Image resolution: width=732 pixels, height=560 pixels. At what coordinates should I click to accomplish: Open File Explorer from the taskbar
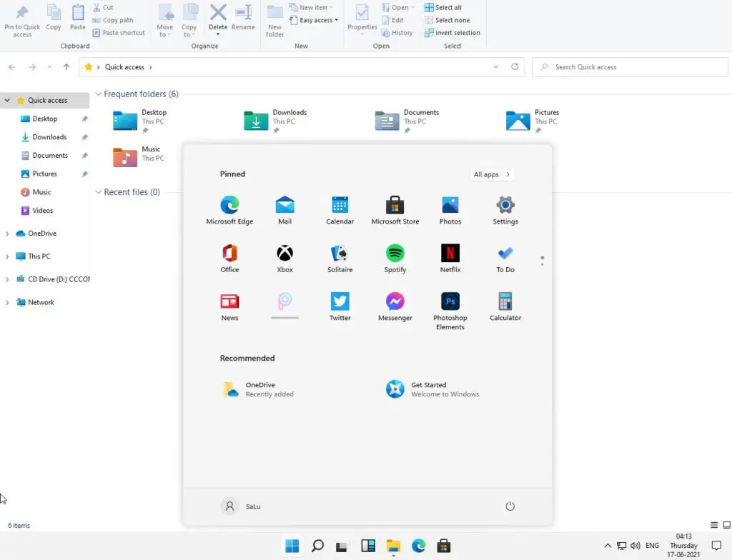(x=393, y=546)
